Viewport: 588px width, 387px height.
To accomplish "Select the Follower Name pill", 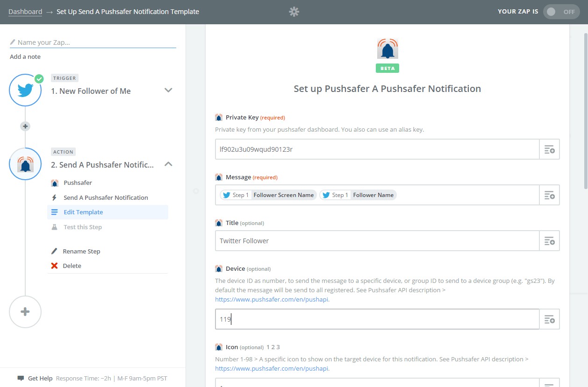I will (358, 195).
